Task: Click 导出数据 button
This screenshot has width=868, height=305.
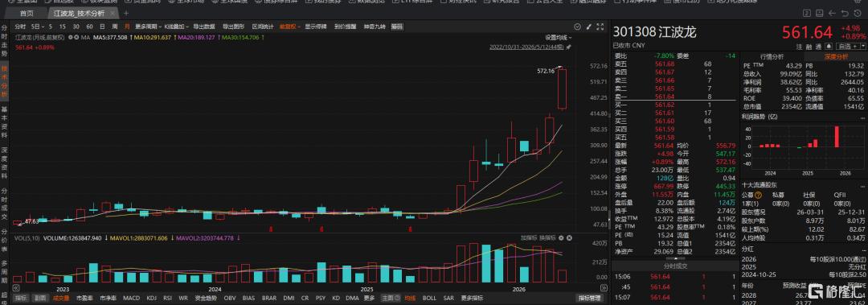Action: pos(203,26)
